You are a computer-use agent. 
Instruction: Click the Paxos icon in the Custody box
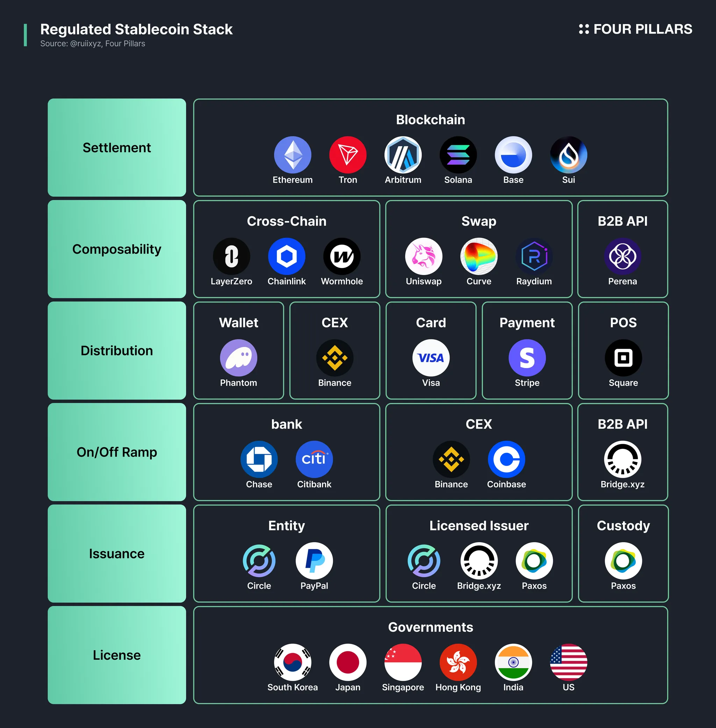pyautogui.click(x=623, y=560)
